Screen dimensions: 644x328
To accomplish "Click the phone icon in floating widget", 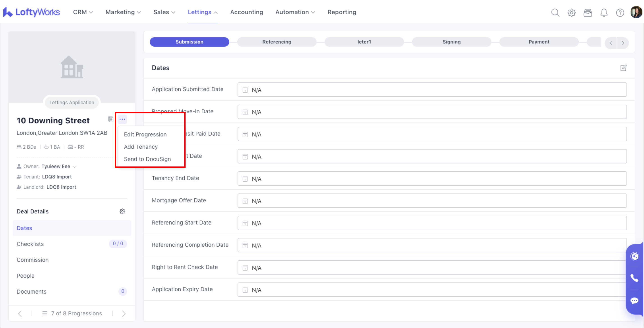I will click(634, 278).
